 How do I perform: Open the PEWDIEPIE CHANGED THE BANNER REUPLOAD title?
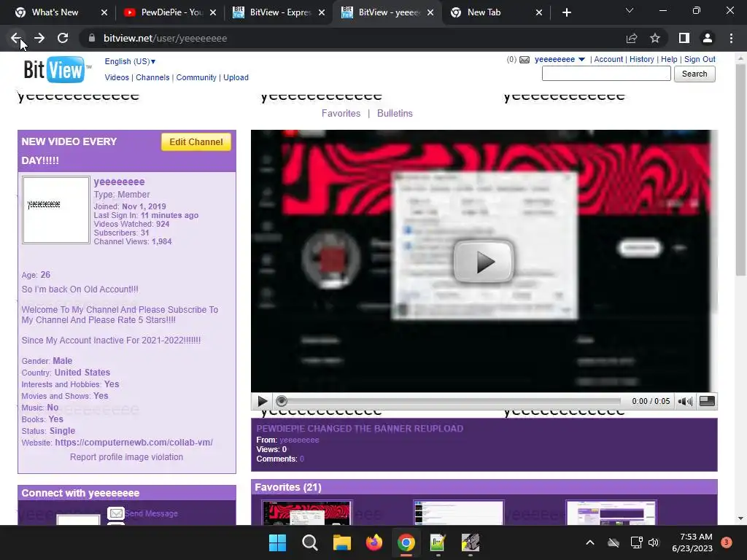point(360,429)
